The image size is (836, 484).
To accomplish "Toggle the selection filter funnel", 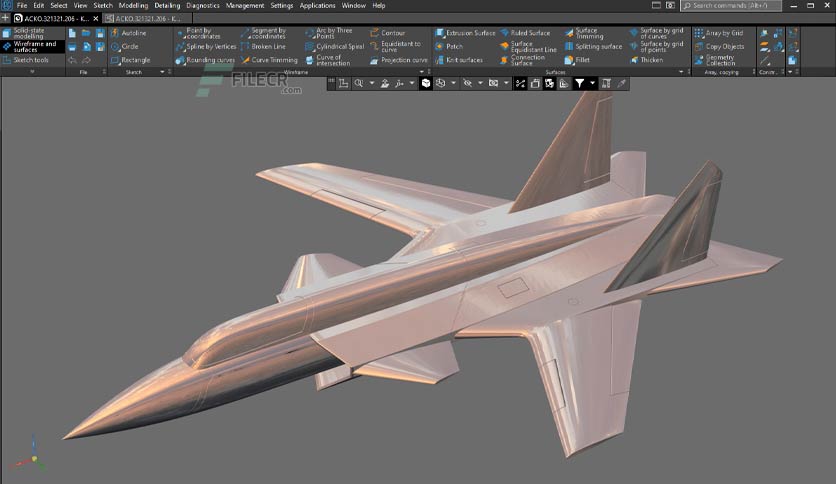I will [579, 83].
